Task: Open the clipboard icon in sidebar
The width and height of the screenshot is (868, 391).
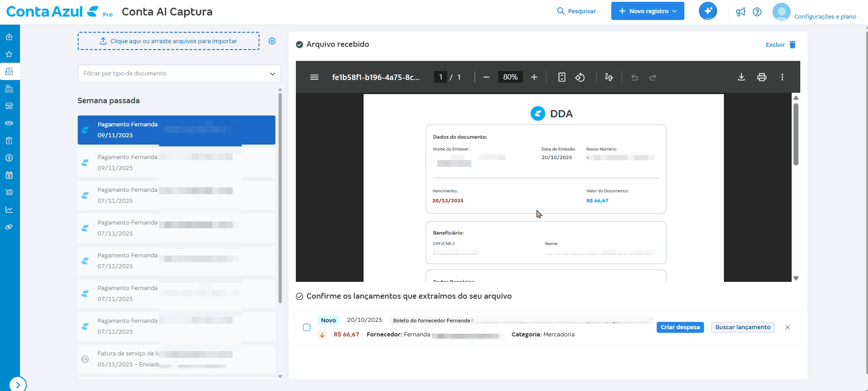Action: click(9, 140)
